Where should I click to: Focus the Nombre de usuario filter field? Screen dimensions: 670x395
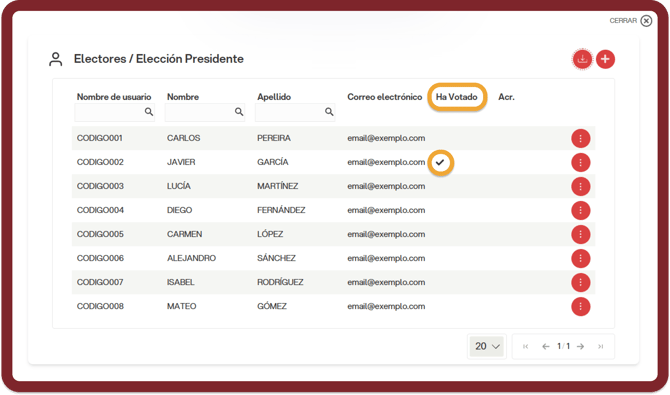pyautogui.click(x=115, y=112)
